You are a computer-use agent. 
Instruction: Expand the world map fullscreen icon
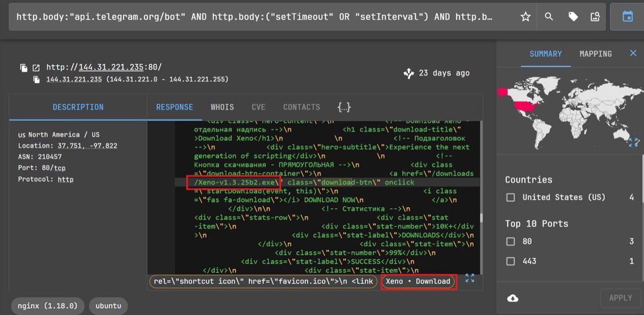[x=634, y=143]
